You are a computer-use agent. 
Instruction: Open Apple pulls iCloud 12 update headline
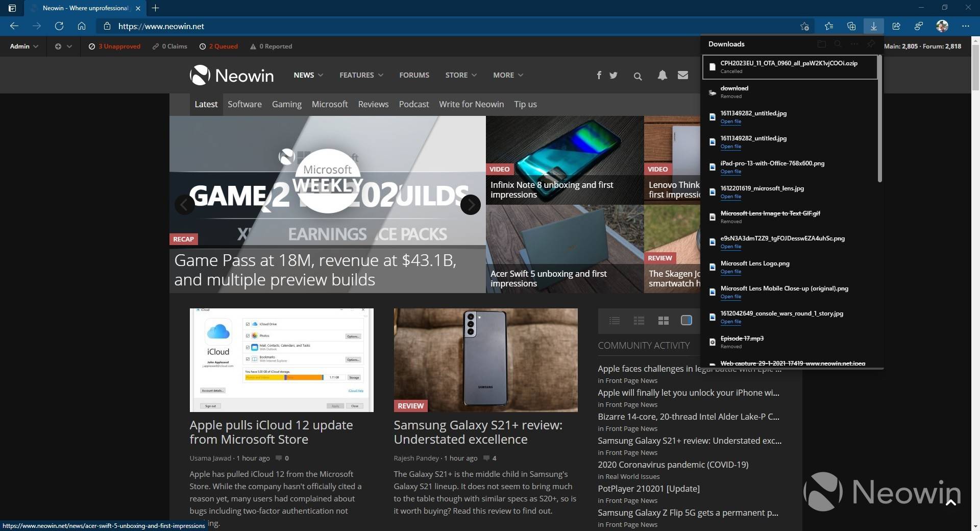(x=271, y=432)
